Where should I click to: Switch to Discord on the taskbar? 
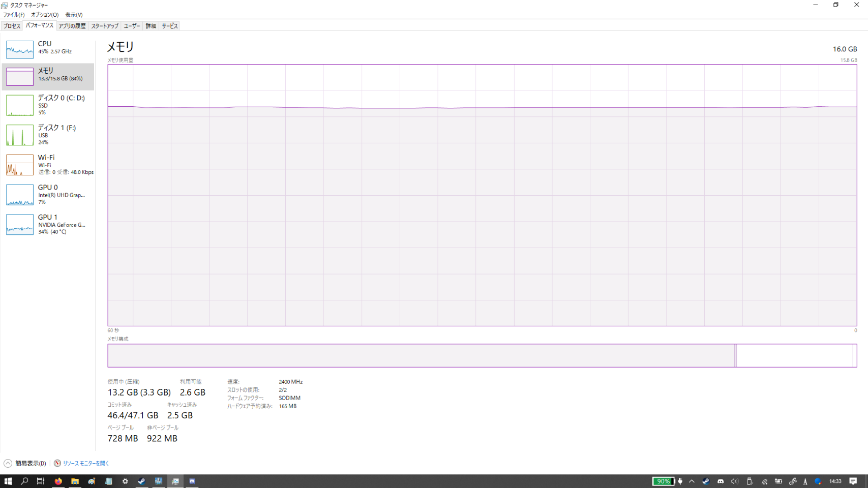click(x=192, y=481)
